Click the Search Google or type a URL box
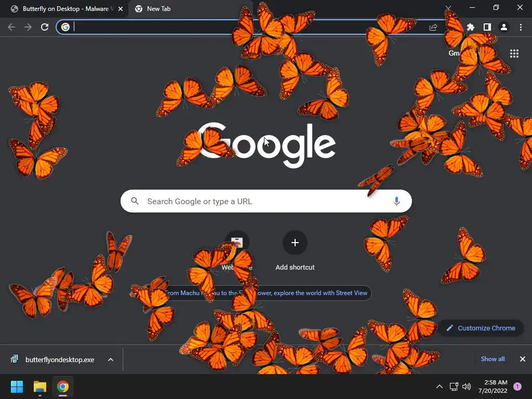Image resolution: width=532 pixels, height=399 pixels. (x=267, y=201)
